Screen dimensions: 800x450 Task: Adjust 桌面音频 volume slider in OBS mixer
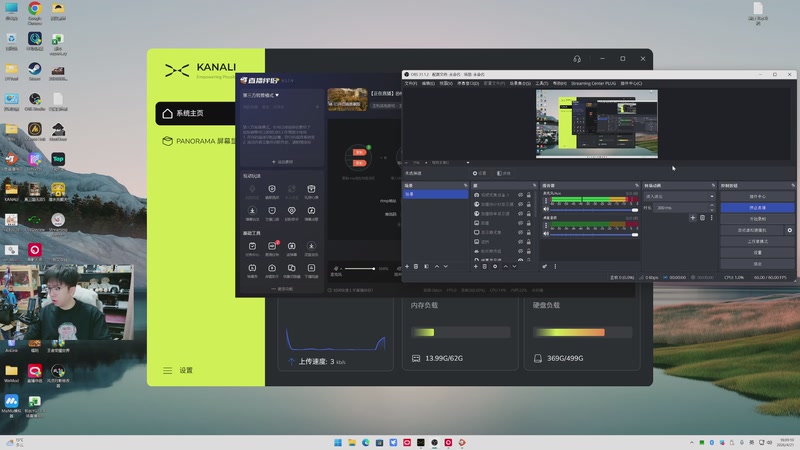(594, 234)
